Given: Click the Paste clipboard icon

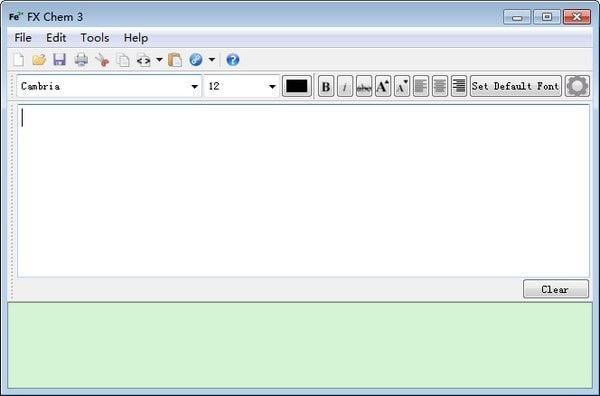Looking at the screenshot, I should (x=175, y=60).
